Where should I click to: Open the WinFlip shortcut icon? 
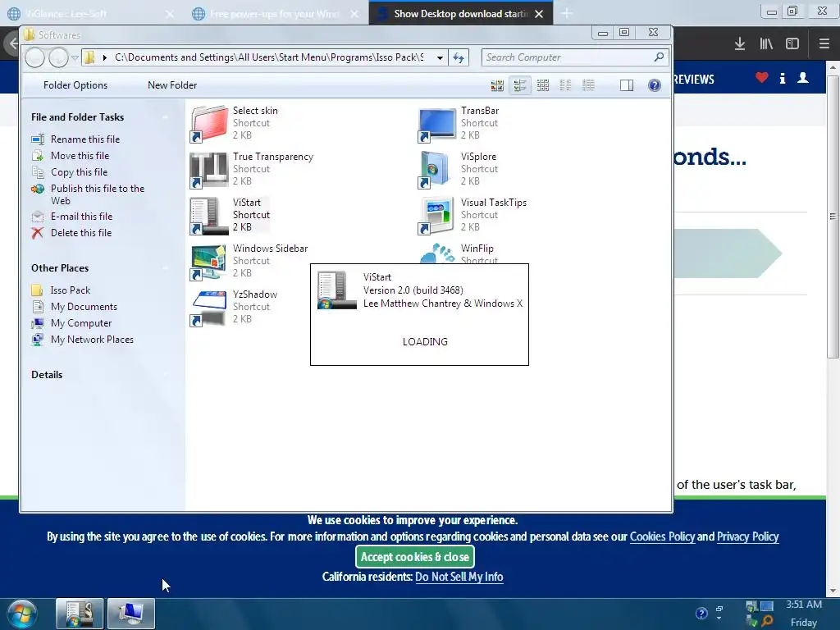[x=437, y=253]
